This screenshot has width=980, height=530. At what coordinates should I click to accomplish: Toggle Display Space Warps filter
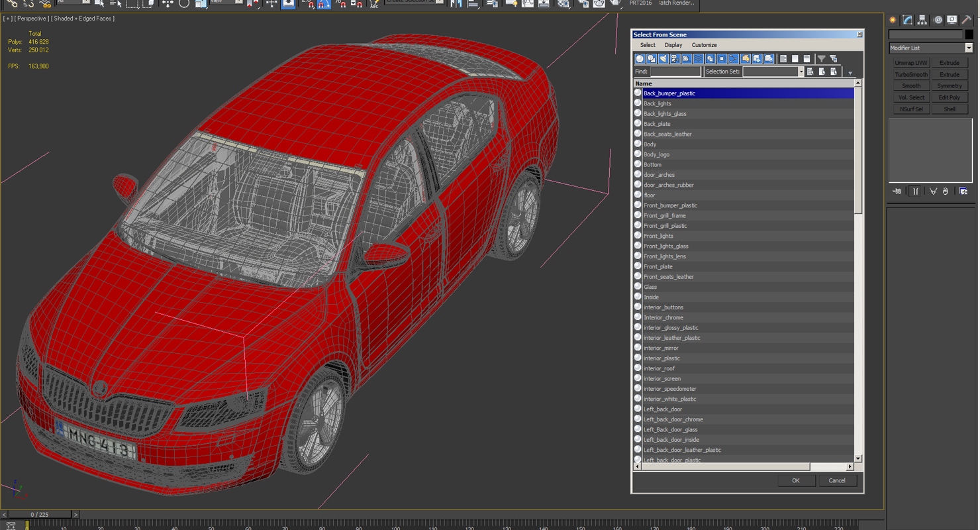699,59
